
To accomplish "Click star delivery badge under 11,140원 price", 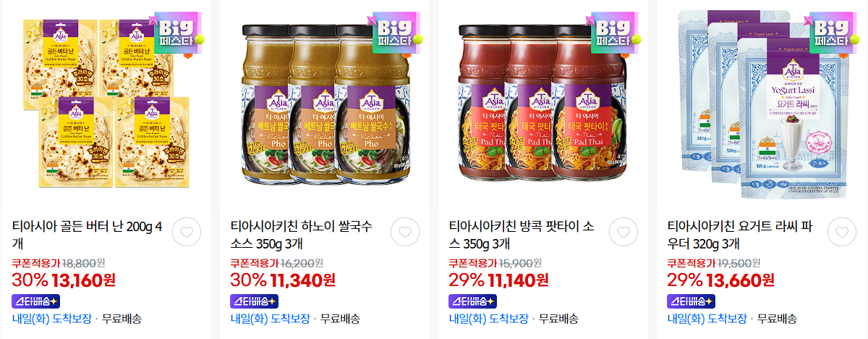I will pyautogui.click(x=473, y=301).
